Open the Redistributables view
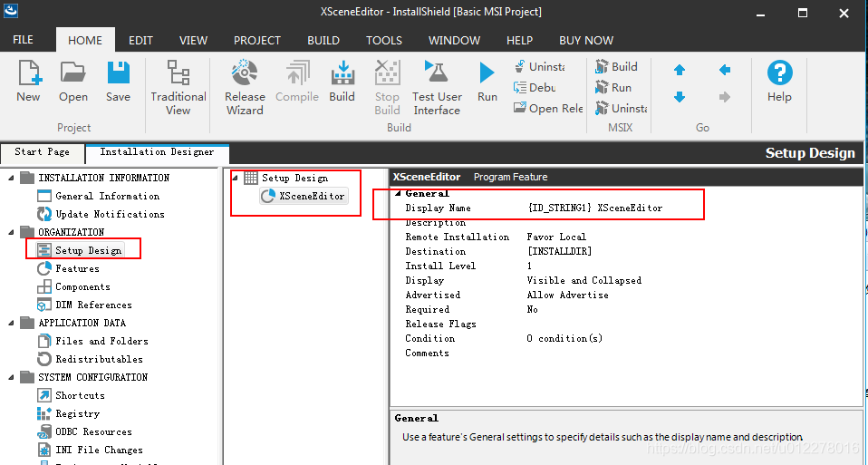 pyautogui.click(x=90, y=359)
